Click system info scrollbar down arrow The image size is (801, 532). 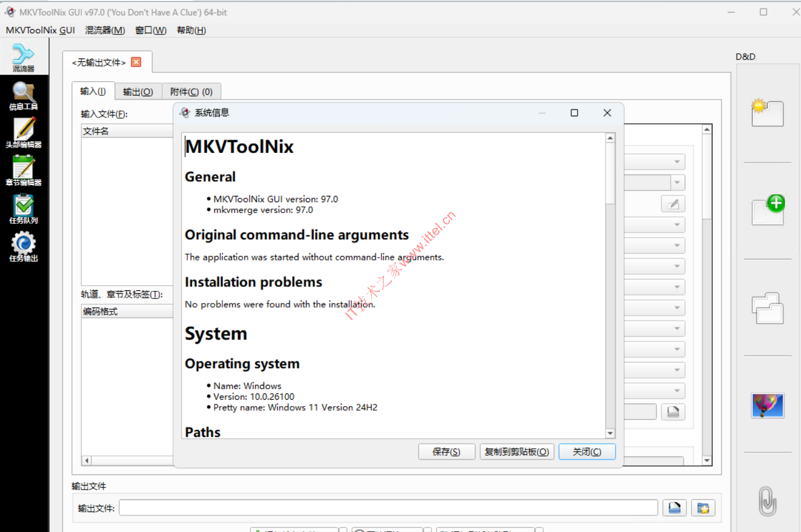[x=610, y=434]
